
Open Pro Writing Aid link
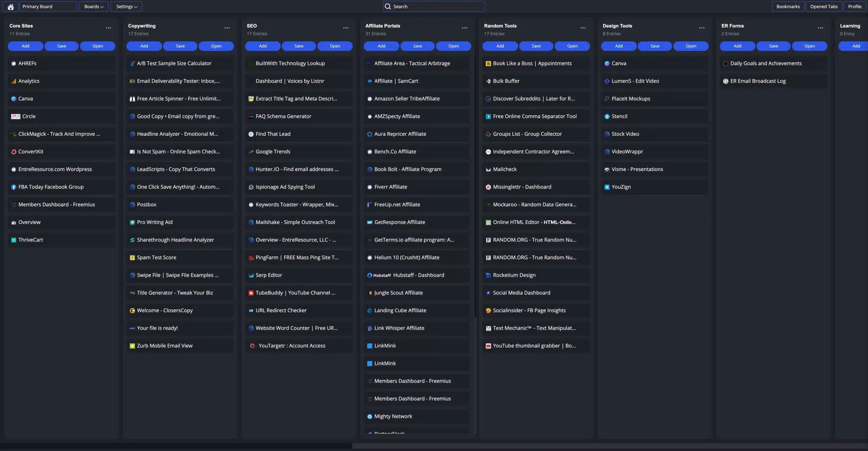180,222
